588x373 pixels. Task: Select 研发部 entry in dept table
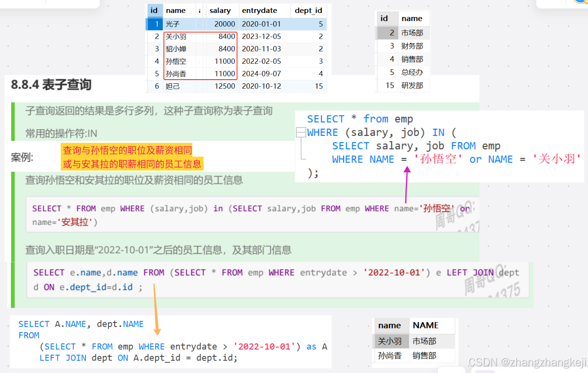pyautogui.click(x=412, y=85)
